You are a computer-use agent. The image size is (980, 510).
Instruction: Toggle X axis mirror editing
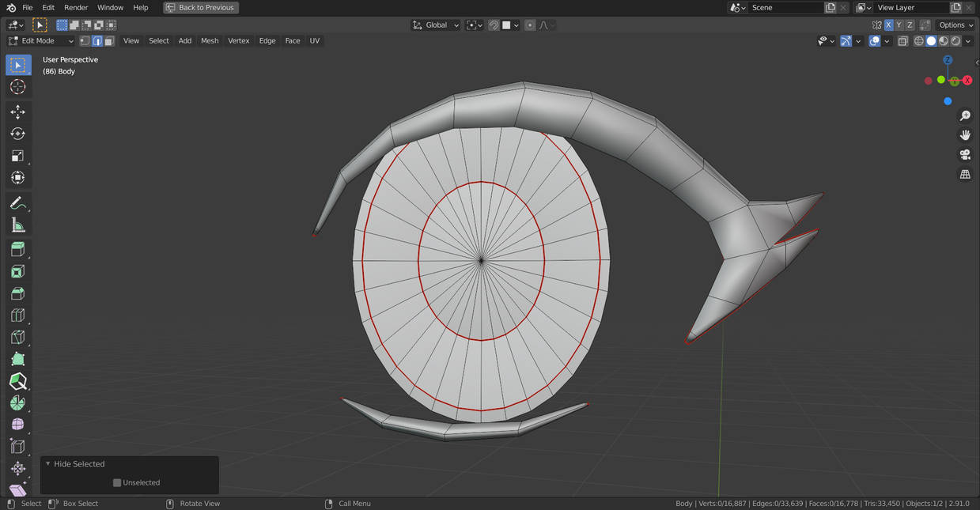point(888,25)
